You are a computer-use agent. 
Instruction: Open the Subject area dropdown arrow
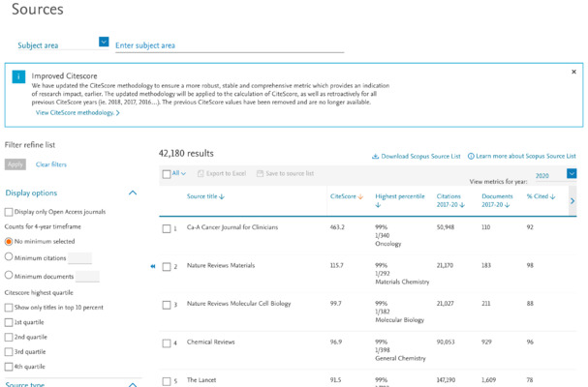tap(104, 42)
